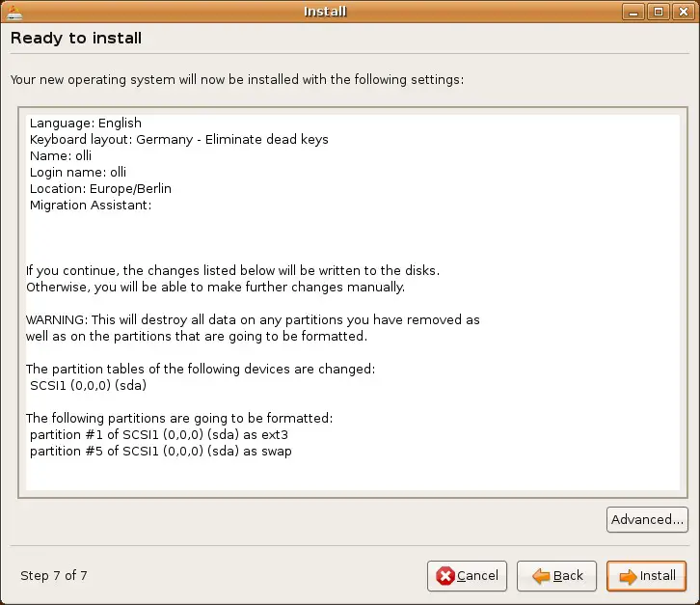Click the 'Login name: olli' line
This screenshot has width=700, height=605.
point(78,172)
